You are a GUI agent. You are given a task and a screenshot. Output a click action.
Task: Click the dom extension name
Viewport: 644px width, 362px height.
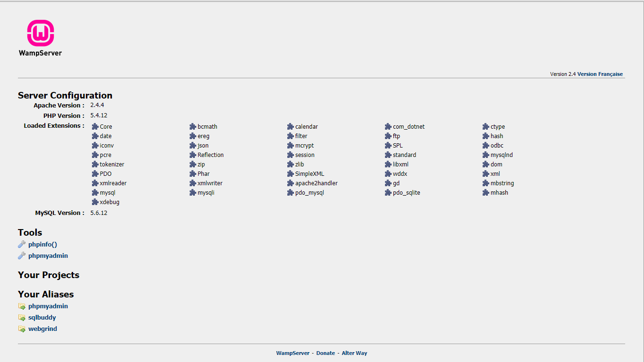point(496,165)
